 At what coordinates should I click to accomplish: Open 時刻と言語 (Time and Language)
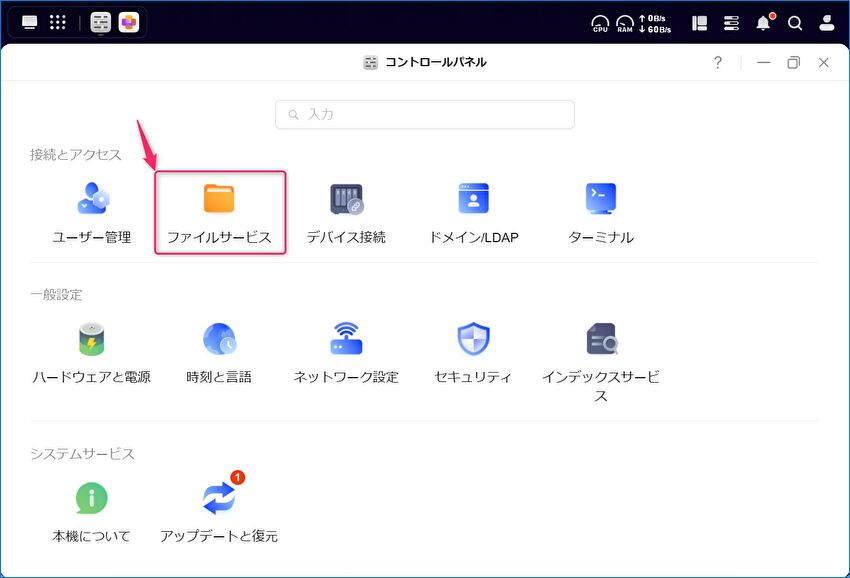pos(219,351)
